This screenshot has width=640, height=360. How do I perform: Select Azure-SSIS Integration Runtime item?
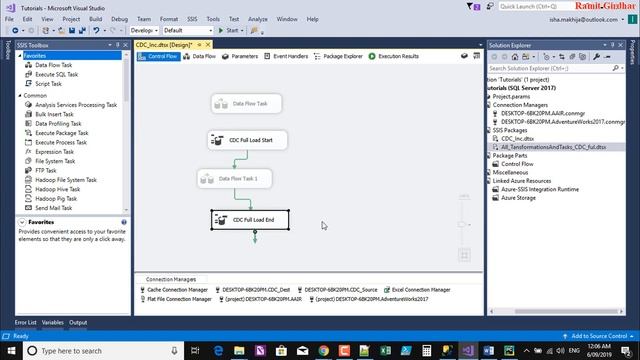(540, 189)
